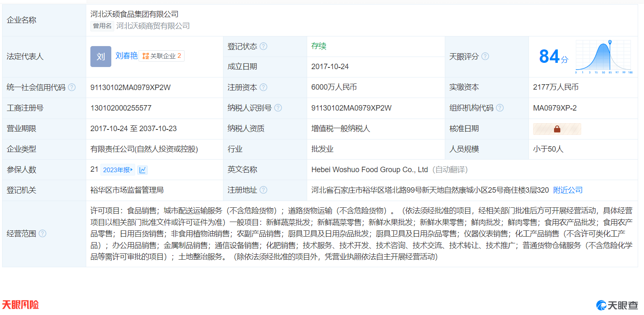
Task: Click the help icon beside 组织机构代码
Action: [500, 108]
